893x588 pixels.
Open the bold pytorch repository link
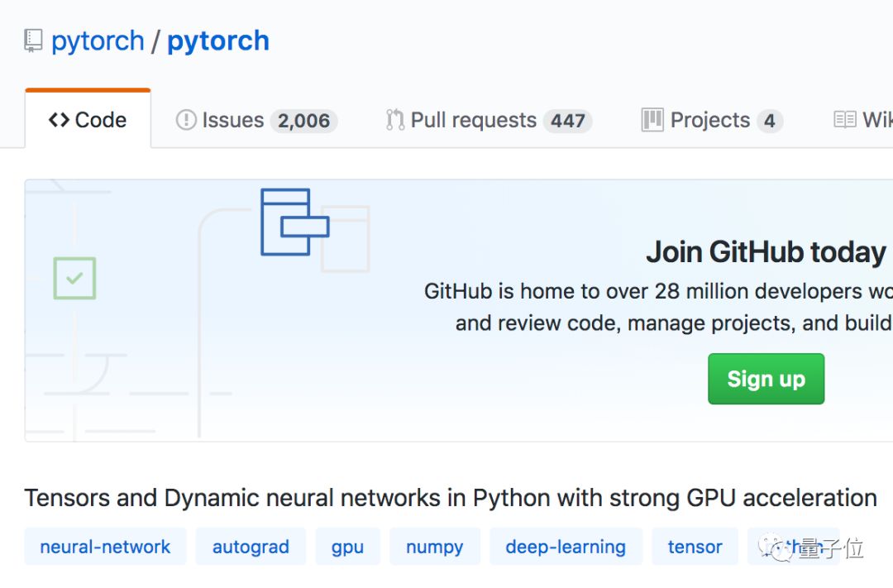[218, 41]
